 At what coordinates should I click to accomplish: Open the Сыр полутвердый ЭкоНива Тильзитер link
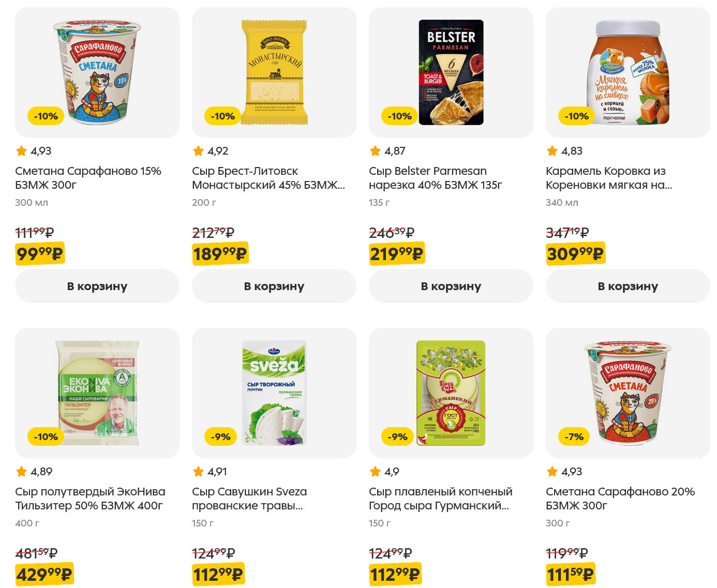[90, 499]
